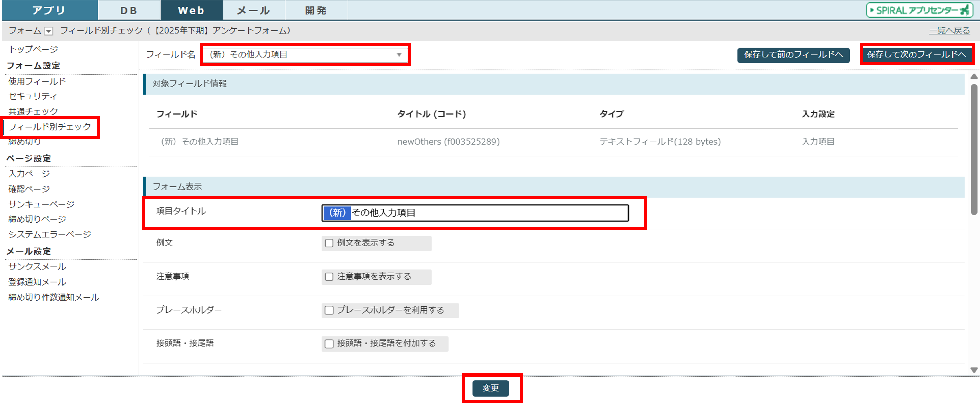Switch to the 開発 tab
This screenshot has width=980, height=403.
click(x=316, y=11)
